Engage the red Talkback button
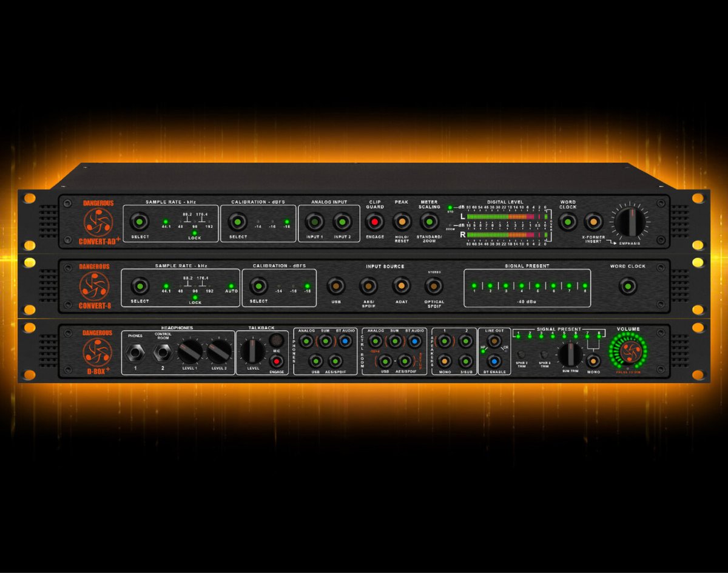728x573 pixels. (277, 361)
